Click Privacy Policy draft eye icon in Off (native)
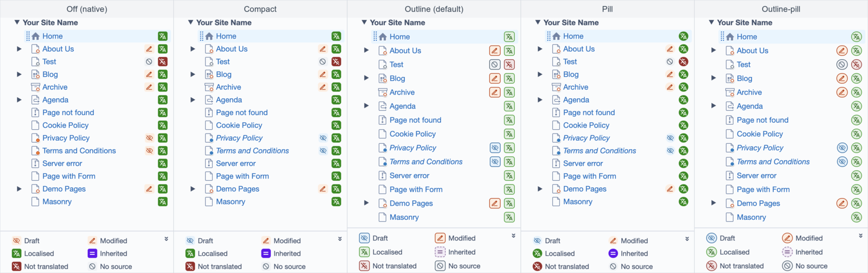Viewport: 868px width, 273px height. tap(149, 138)
